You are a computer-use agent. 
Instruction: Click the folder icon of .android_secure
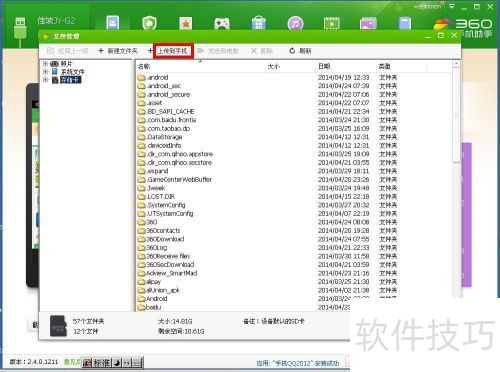(142, 94)
